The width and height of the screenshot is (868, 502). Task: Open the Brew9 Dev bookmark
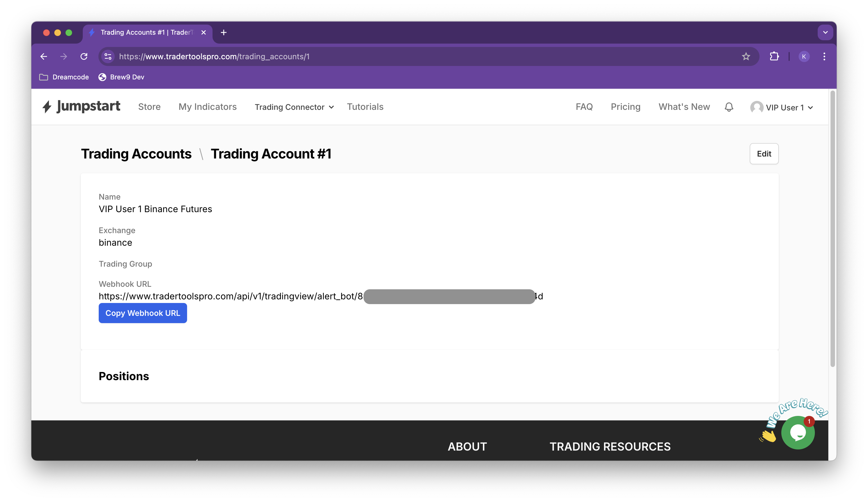pos(121,77)
